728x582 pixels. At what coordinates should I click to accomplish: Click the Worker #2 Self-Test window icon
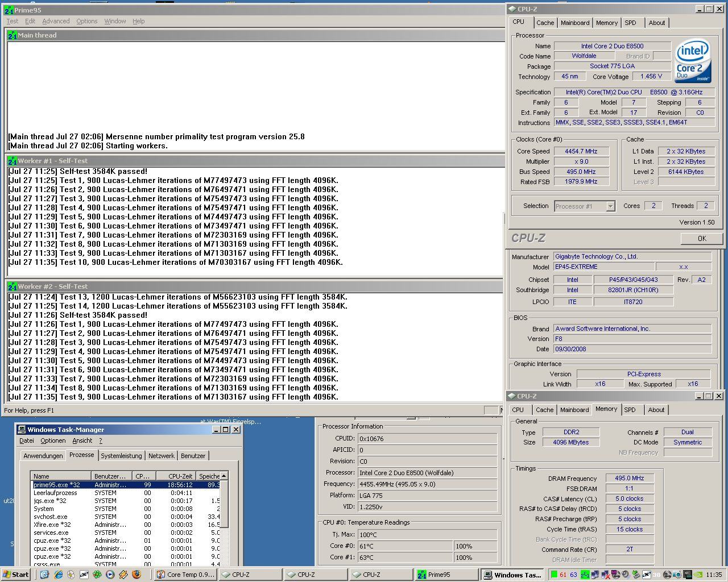12,286
